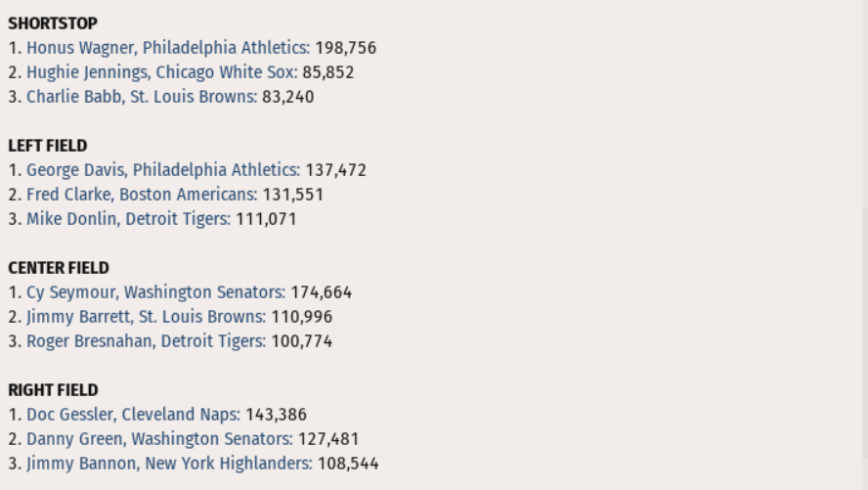Image resolution: width=868 pixels, height=490 pixels.
Task: Click Cy Seymour's 174,664 vote count
Action: point(321,292)
